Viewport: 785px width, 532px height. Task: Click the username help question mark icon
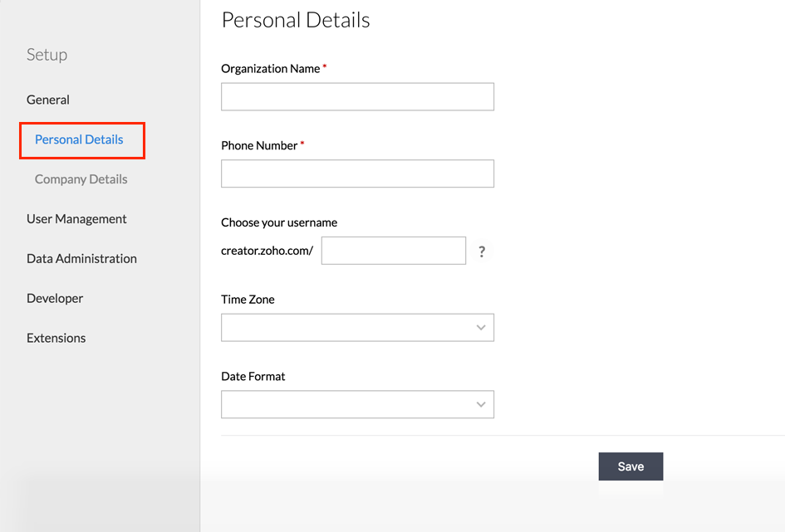click(x=482, y=251)
